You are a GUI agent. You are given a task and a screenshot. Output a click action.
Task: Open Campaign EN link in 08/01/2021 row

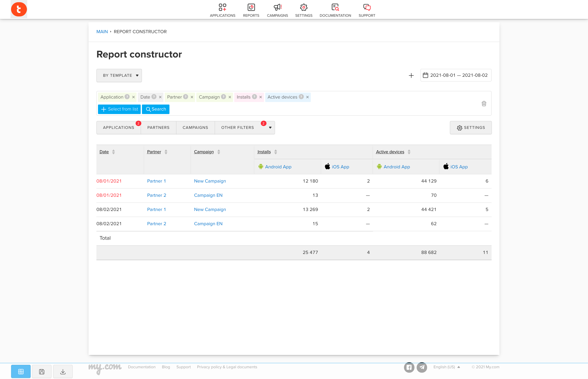tap(208, 195)
